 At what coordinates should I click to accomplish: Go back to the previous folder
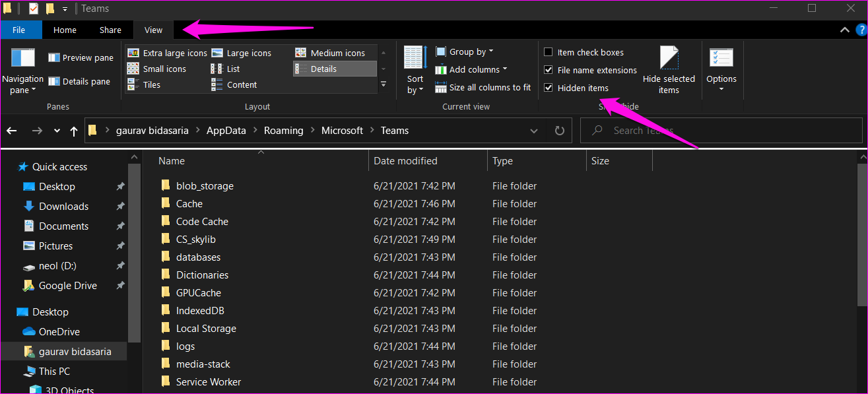pos(12,131)
